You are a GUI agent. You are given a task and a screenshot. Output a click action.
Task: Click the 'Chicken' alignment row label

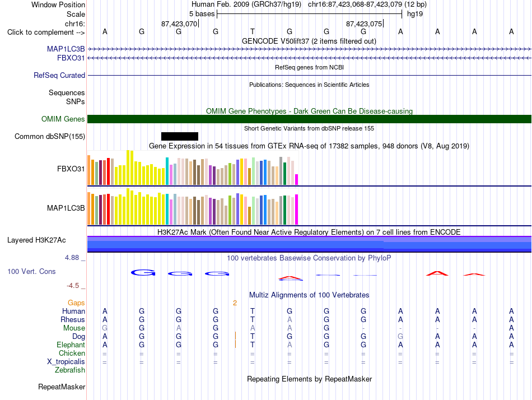click(x=72, y=354)
